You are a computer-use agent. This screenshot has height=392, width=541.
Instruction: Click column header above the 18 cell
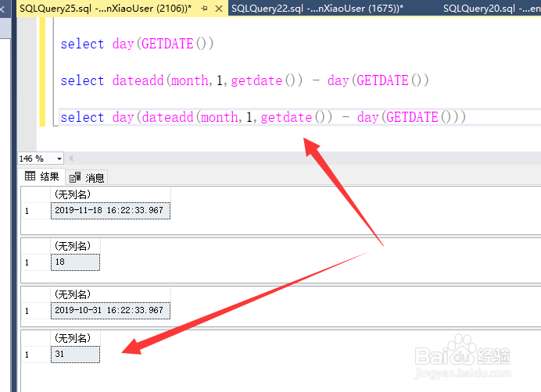(x=75, y=246)
